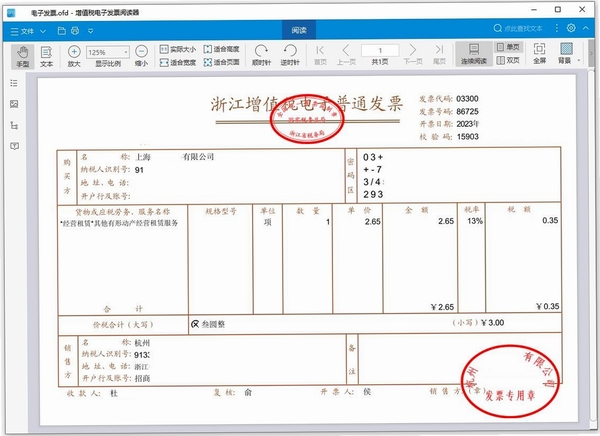Enter 全屏 full screen mode

[x=540, y=53]
